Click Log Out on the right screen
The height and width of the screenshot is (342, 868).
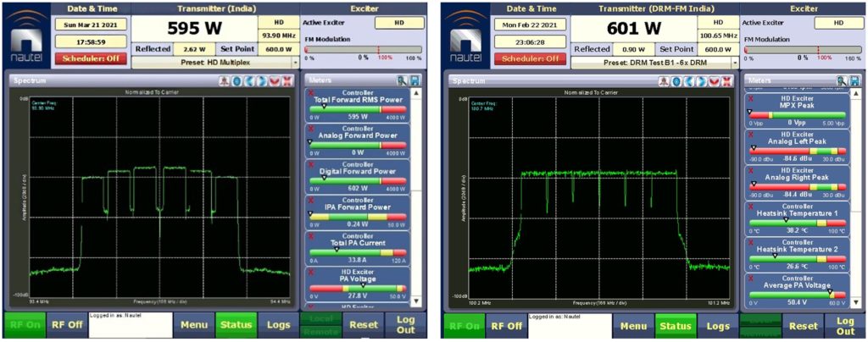click(845, 326)
